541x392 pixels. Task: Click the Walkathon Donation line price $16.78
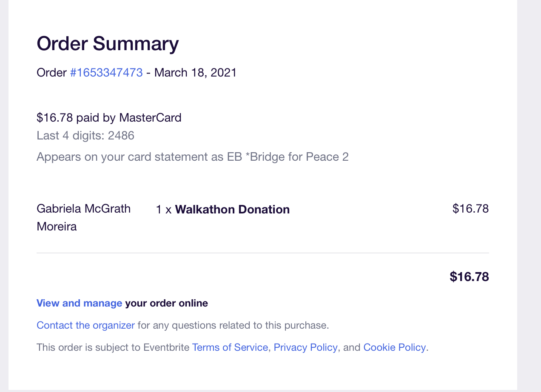[470, 209]
